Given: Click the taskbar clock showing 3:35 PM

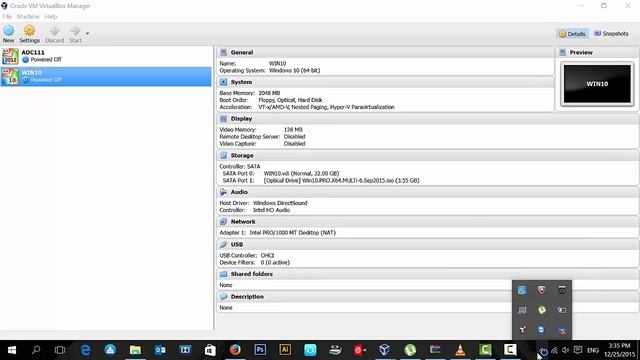Looking at the screenshot, I should (x=619, y=350).
